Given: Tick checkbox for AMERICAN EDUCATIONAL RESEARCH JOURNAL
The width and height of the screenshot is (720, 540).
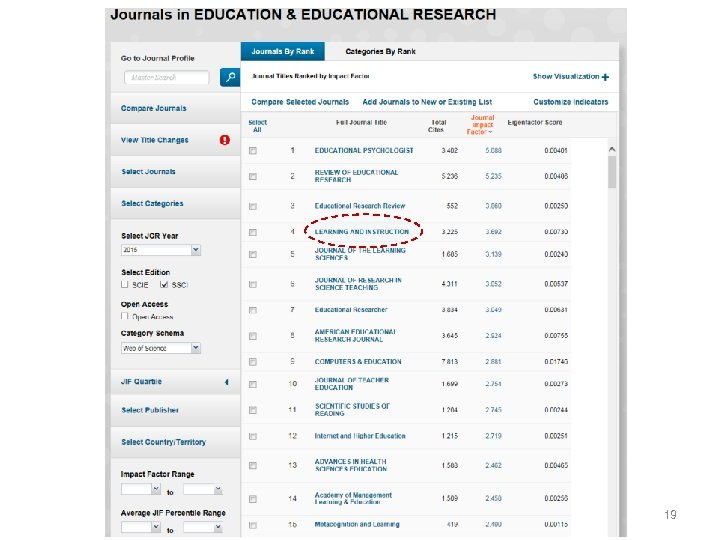Looking at the screenshot, I should pyautogui.click(x=253, y=336).
